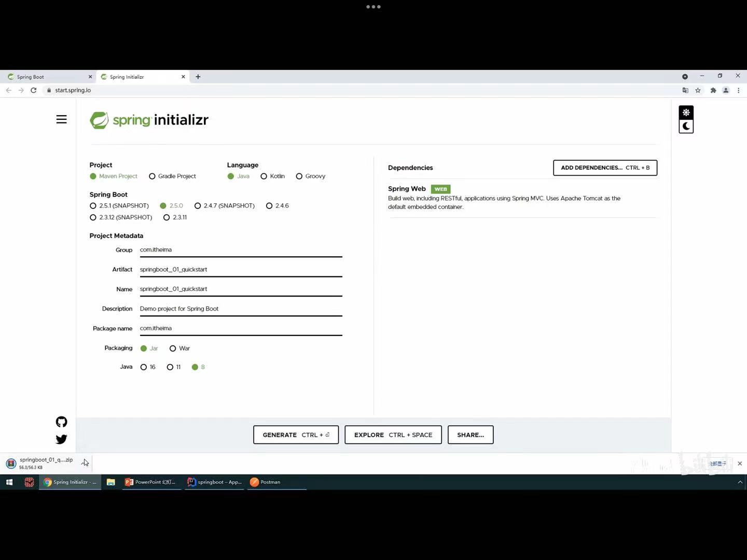Viewport: 747px width, 560px height.
Task: Close the downloads bar
Action: click(x=740, y=464)
